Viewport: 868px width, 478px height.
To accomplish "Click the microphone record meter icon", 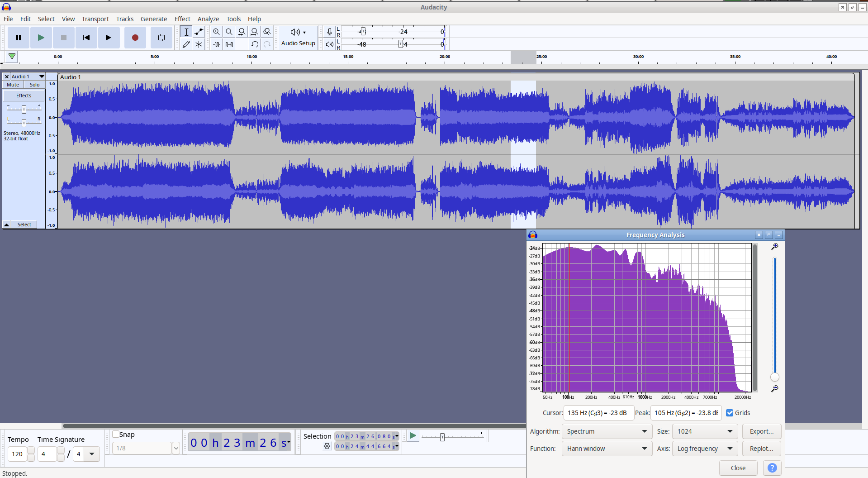I will pos(330,32).
